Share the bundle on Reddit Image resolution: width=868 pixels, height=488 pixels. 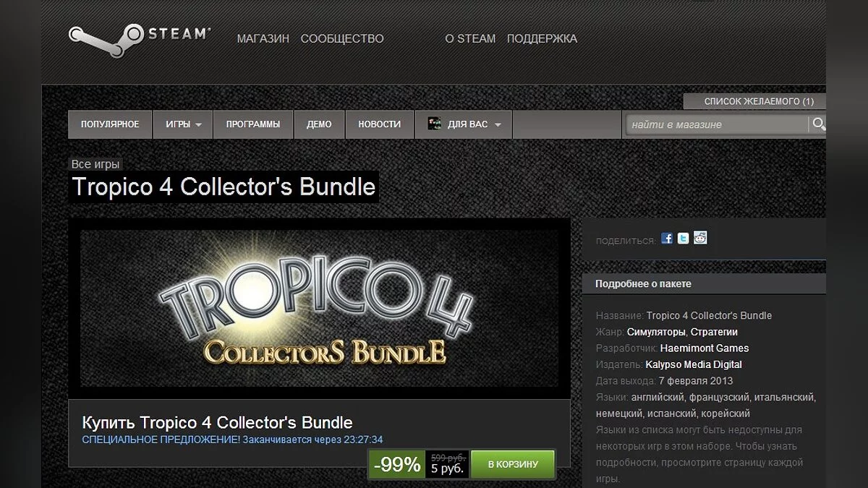(700, 238)
